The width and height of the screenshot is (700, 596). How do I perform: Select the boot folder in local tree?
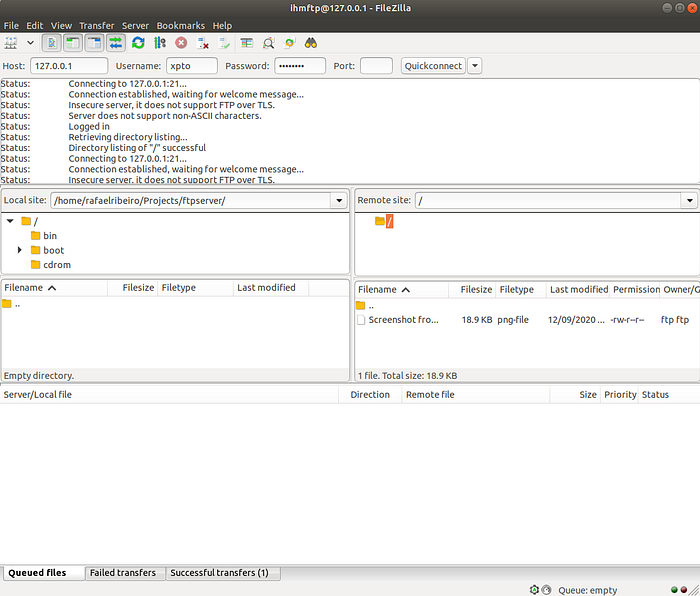(x=48, y=250)
